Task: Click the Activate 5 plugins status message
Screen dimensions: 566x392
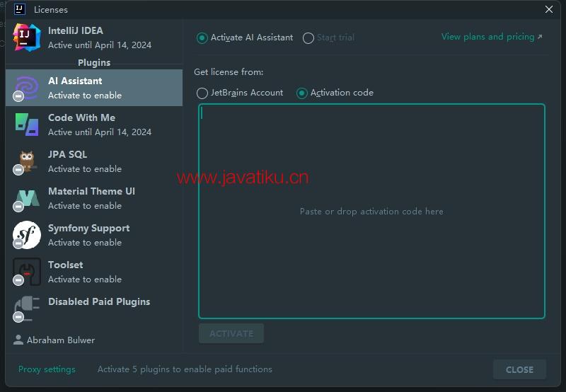Action: pos(185,369)
